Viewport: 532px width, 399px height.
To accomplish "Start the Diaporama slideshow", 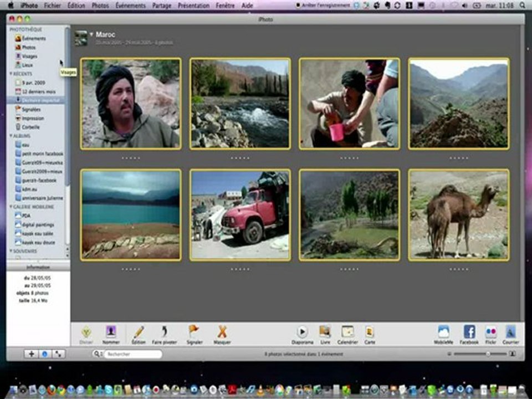I will [x=303, y=335].
